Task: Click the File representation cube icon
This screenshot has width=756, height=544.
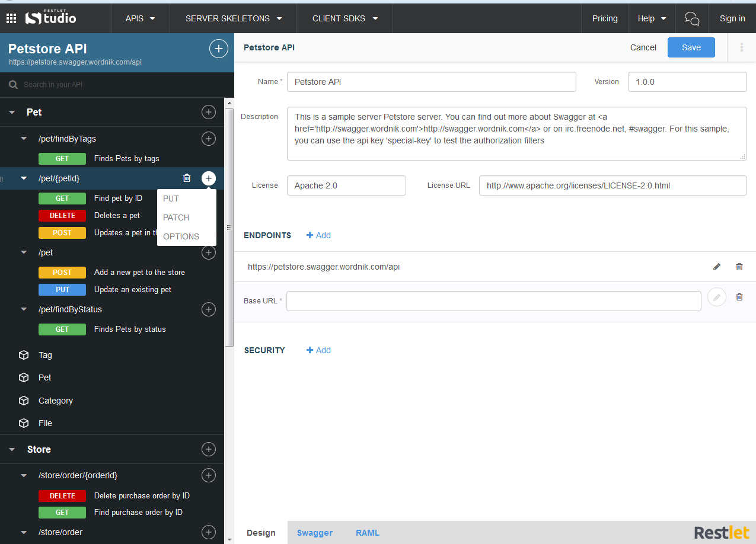Action: [x=24, y=423]
